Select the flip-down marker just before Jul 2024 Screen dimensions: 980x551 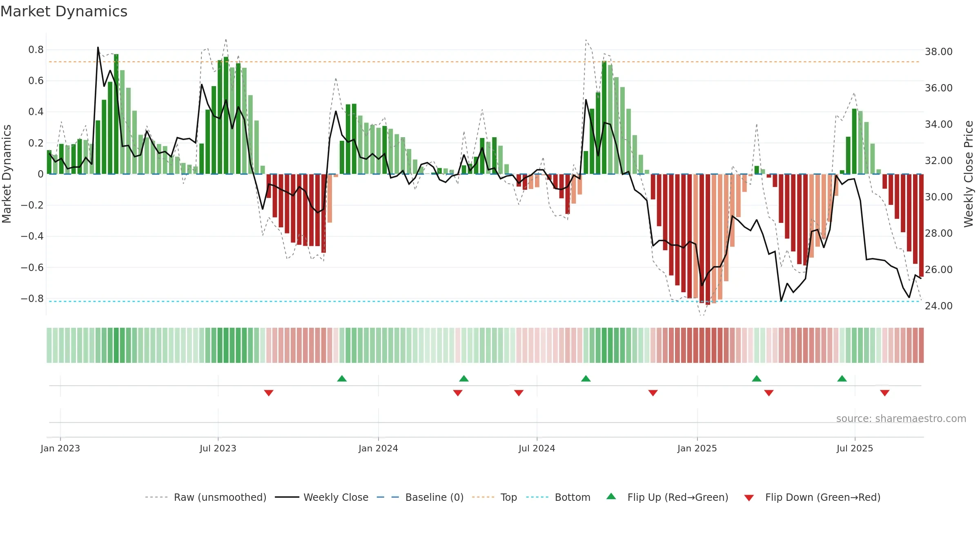519,393
